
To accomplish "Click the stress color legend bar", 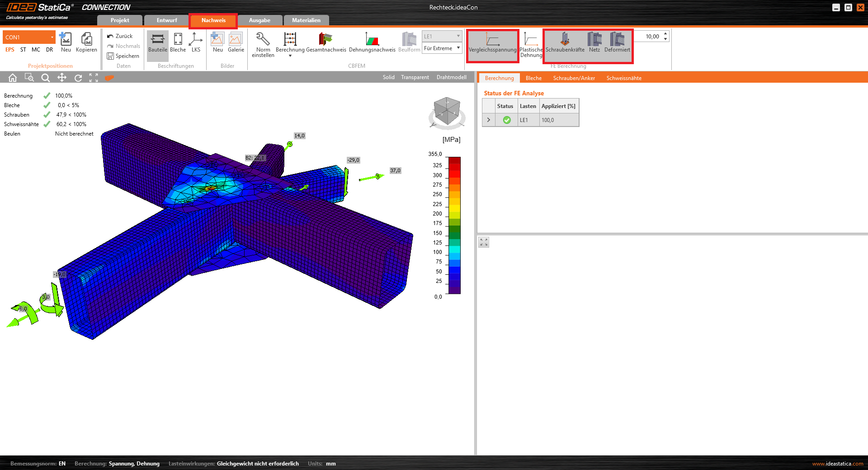I will pos(454,225).
